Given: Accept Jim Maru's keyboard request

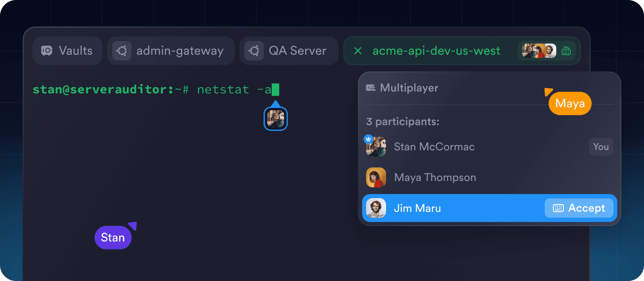Looking at the screenshot, I should click(579, 208).
